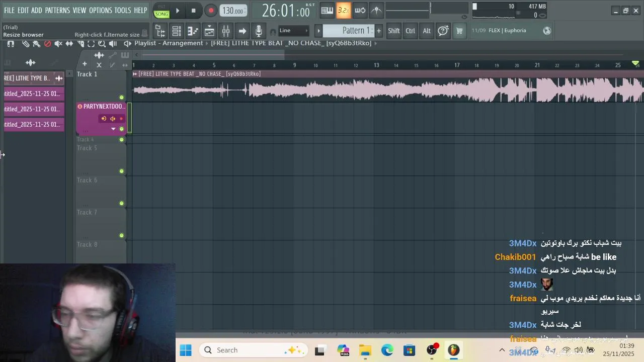Click the globe icon beside FLEX Euphoria

[547, 31]
